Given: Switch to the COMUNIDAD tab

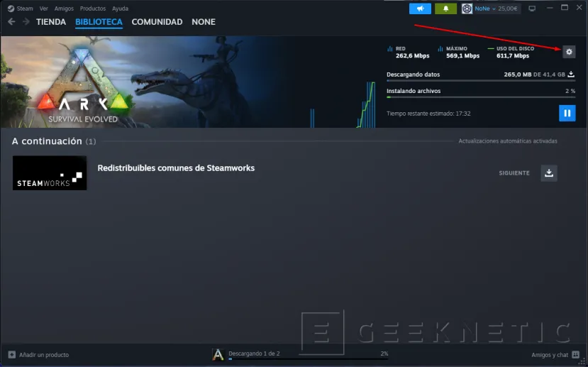Looking at the screenshot, I should click(157, 22).
